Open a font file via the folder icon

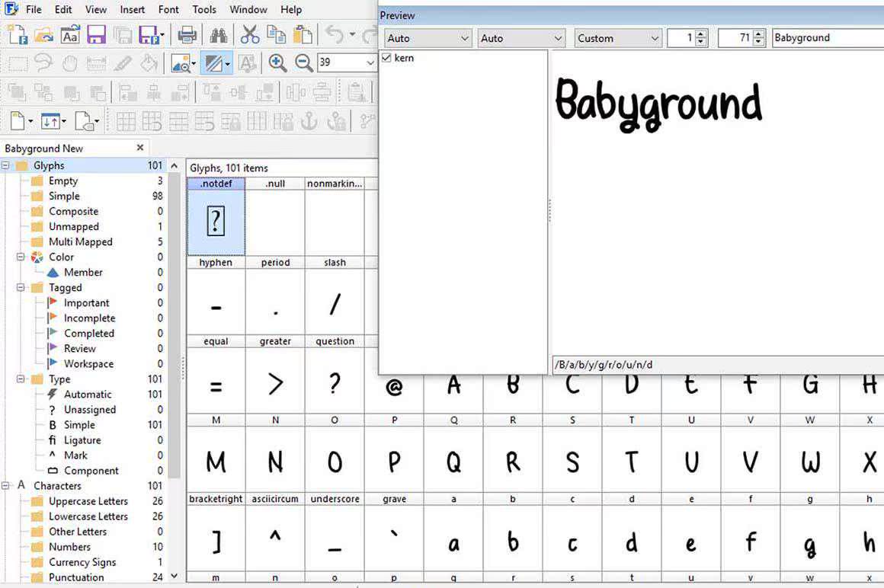44,36
